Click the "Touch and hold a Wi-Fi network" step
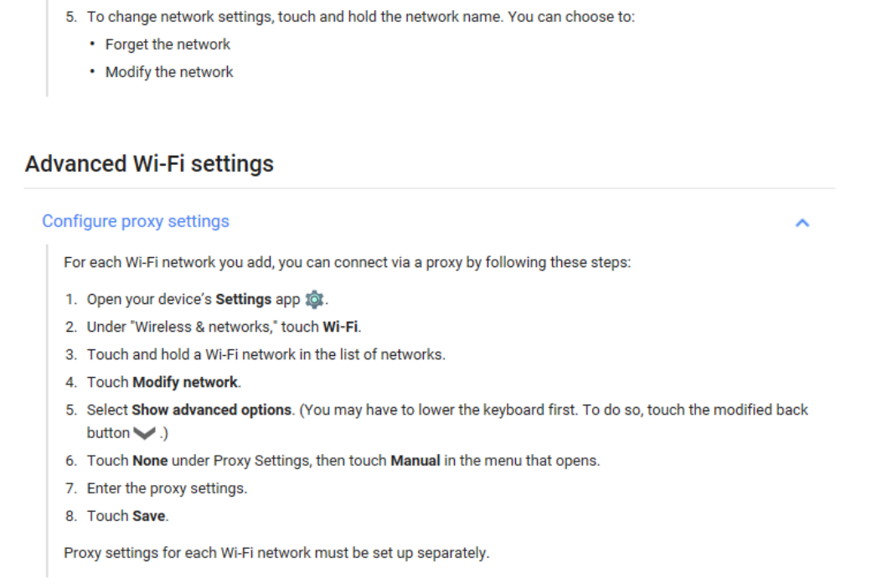 pyautogui.click(x=266, y=354)
